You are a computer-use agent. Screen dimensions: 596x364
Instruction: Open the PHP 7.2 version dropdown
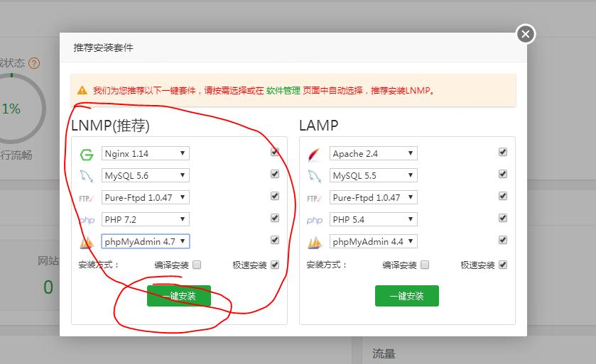pyautogui.click(x=145, y=219)
